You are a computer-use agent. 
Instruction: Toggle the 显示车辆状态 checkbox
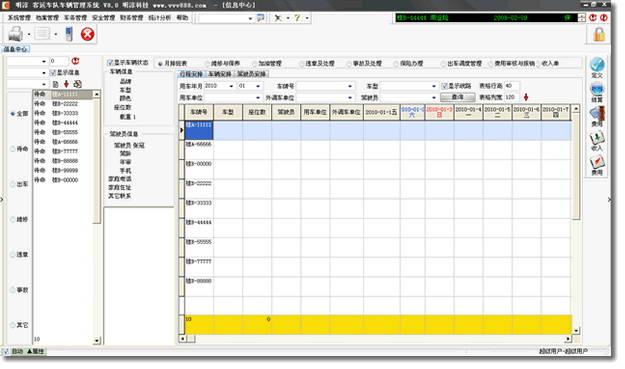tap(110, 63)
